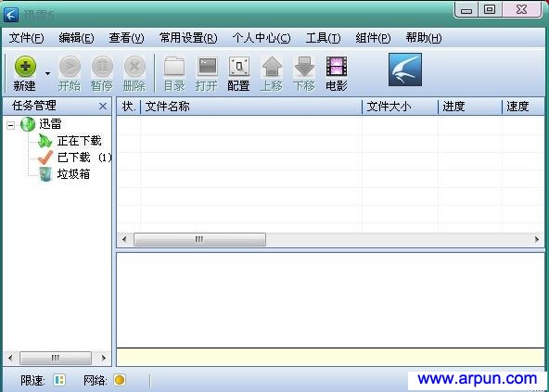Sort by the 文件大小 column header

click(x=401, y=107)
